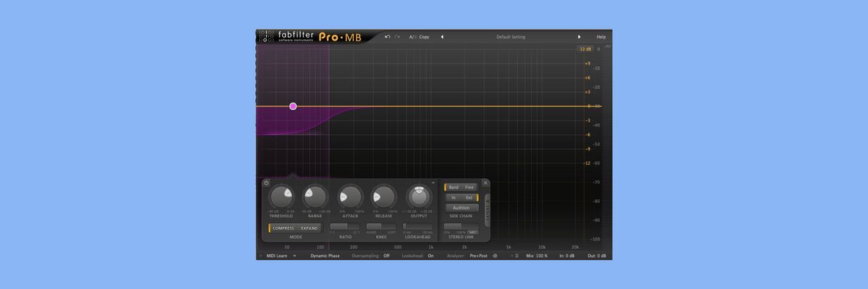Click the Copy button in top bar
This screenshot has width=868, height=289.
[x=424, y=37]
